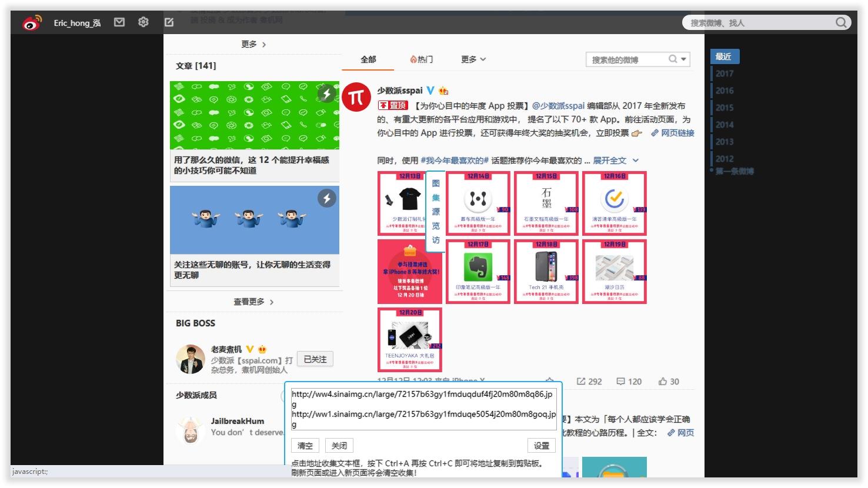This screenshot has width=868, height=488.
Task: Click the magnifier in 搜索他的微博 box
Action: coord(673,59)
